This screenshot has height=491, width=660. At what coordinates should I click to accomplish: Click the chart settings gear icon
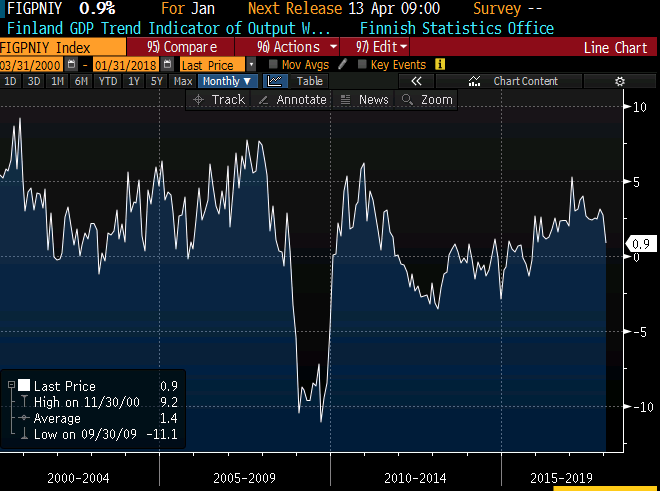click(619, 81)
